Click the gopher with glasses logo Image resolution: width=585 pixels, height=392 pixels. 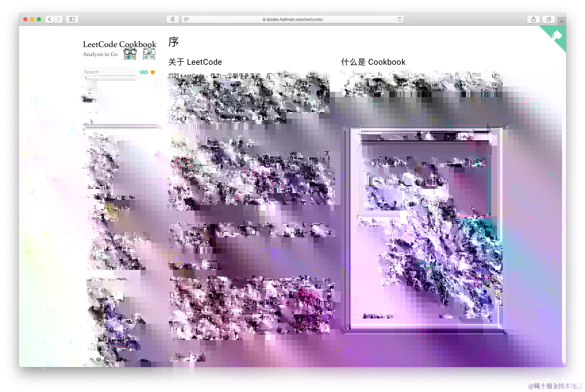pyautogui.click(x=130, y=54)
